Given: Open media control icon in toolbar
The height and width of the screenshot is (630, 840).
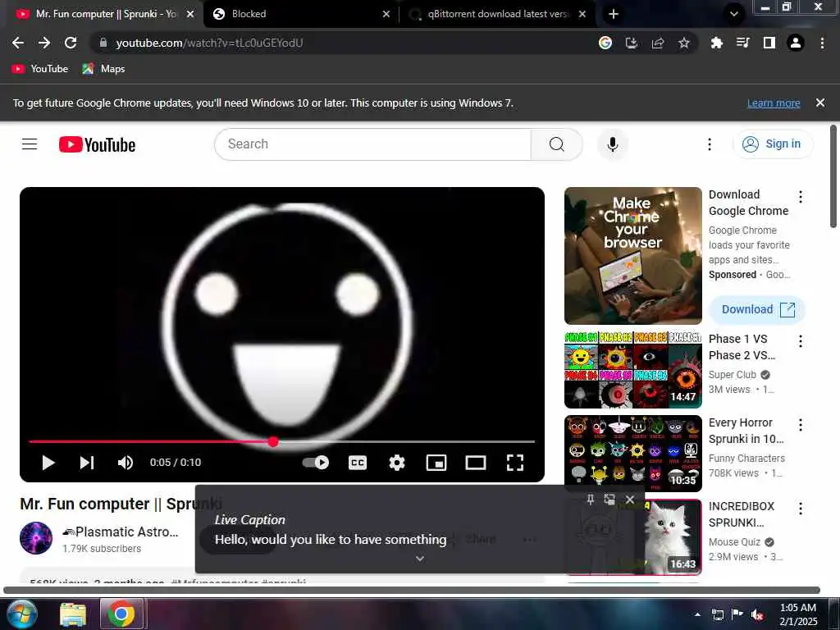Looking at the screenshot, I should tap(742, 43).
